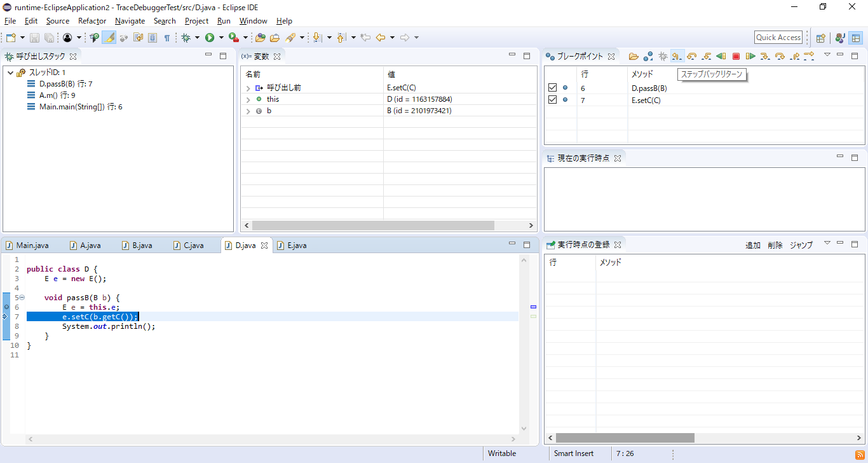This screenshot has height=463, width=868.
Task: Open the Refactor menu
Action: pos(92,21)
